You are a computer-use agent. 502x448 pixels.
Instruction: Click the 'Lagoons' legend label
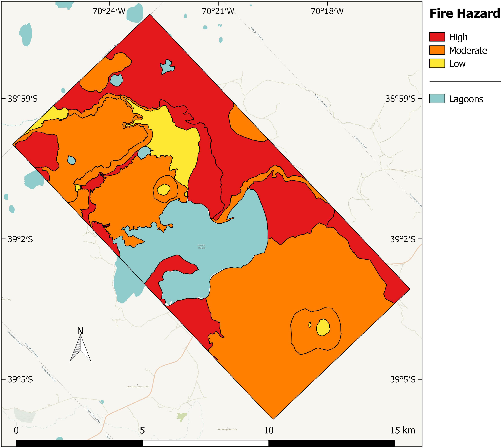[x=466, y=99]
